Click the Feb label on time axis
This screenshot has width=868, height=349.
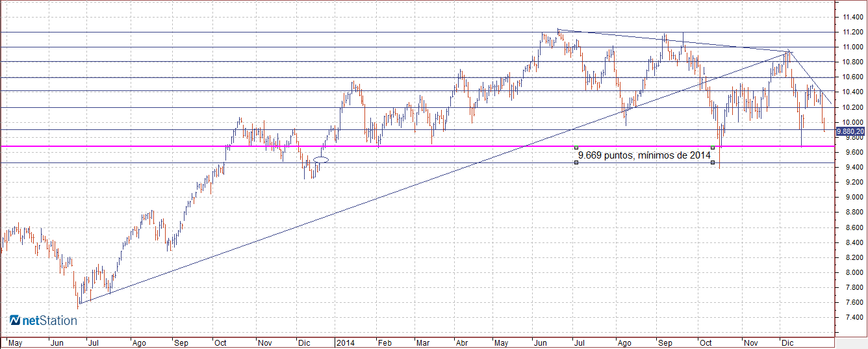click(384, 343)
